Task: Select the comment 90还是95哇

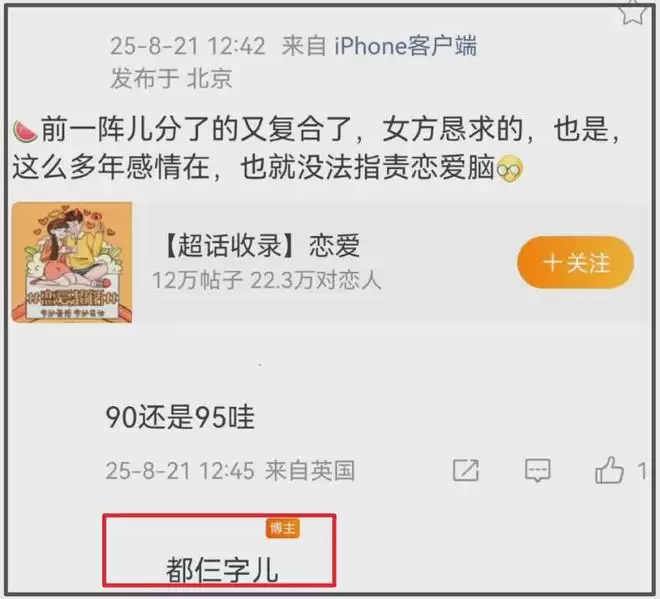Action: click(180, 418)
